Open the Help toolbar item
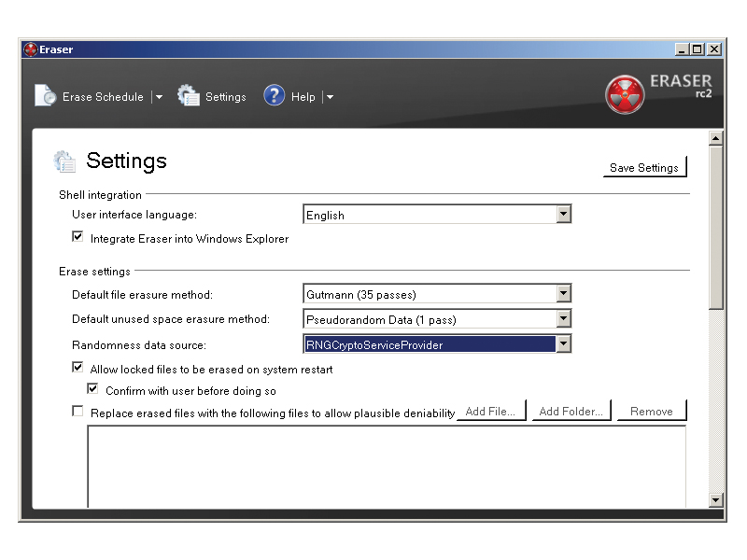The height and width of the screenshot is (560, 747). click(303, 97)
